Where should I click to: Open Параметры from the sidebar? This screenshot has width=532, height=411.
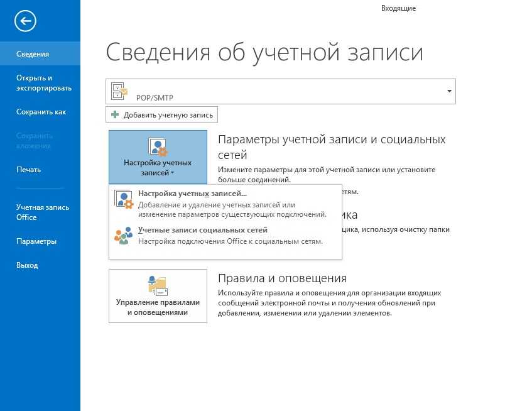[36, 241]
